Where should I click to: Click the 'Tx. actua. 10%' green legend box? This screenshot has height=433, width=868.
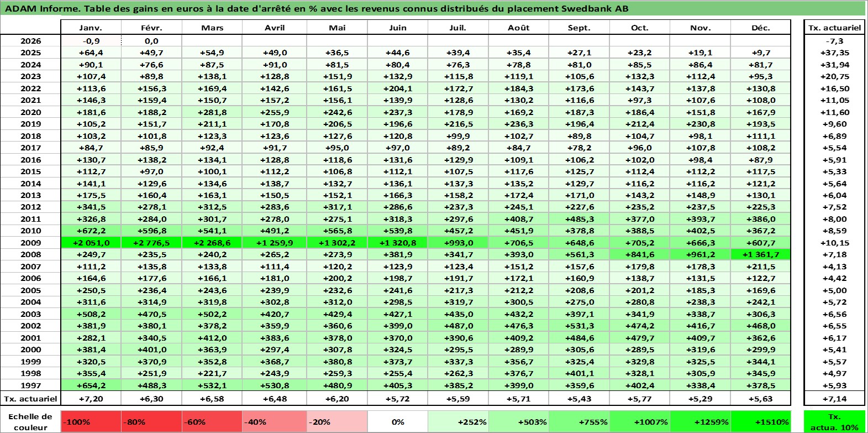(834, 421)
